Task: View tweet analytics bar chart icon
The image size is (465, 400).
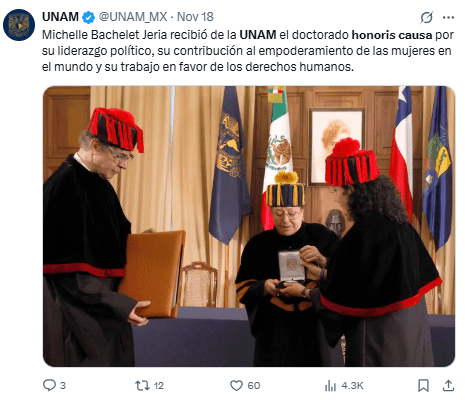Action: point(330,386)
